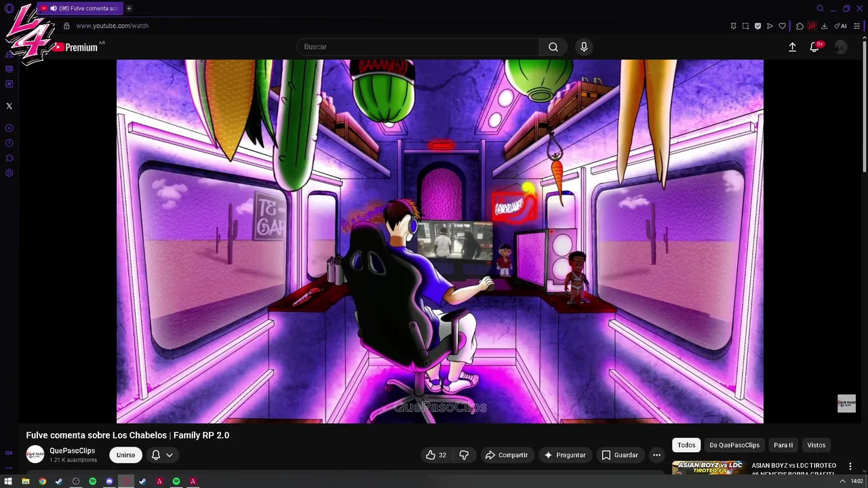868x488 pixels.
Task: Open options menu for ASIAN BOYZ video
Action: tap(850, 466)
